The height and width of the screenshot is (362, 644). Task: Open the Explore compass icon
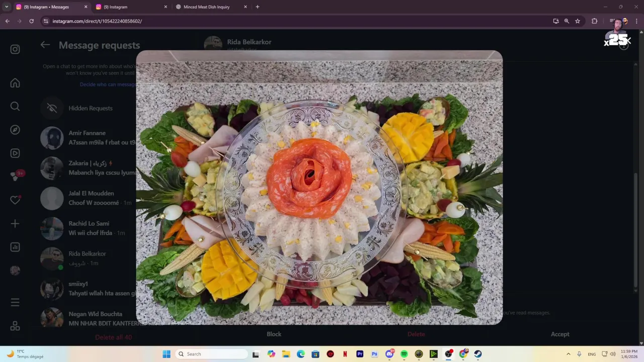coord(15,130)
